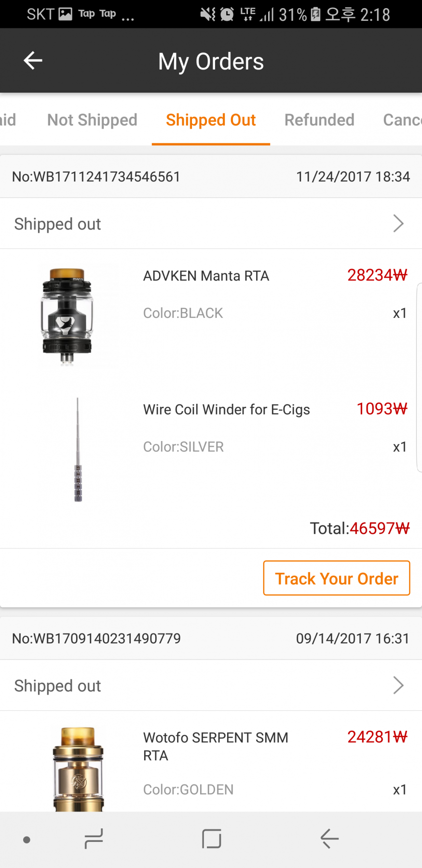Tap order number WB1711241734546561
The height and width of the screenshot is (868, 422).
(96, 177)
